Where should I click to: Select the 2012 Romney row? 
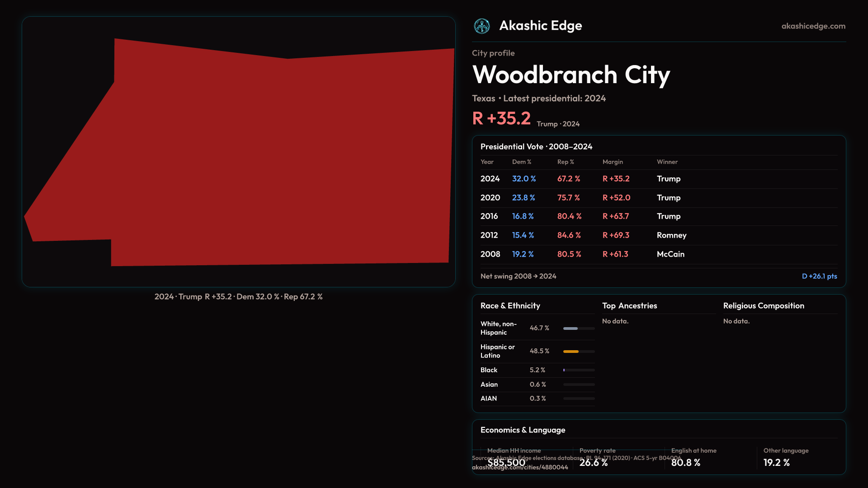[658, 235]
